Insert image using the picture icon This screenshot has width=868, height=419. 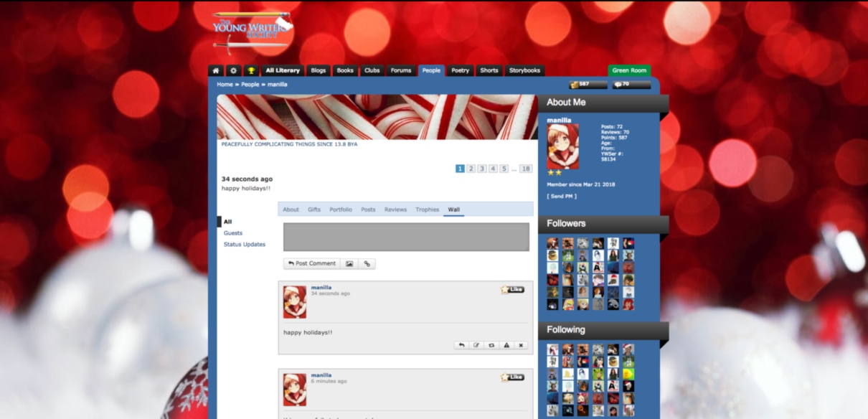coord(349,263)
